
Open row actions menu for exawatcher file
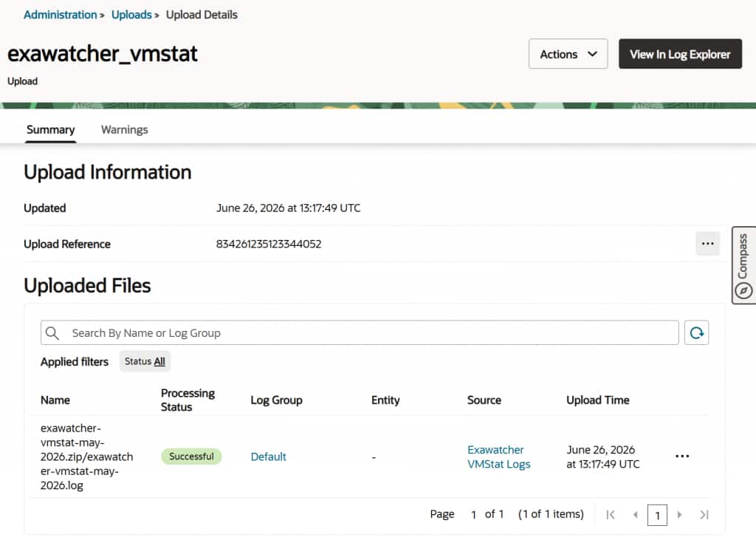(x=681, y=457)
